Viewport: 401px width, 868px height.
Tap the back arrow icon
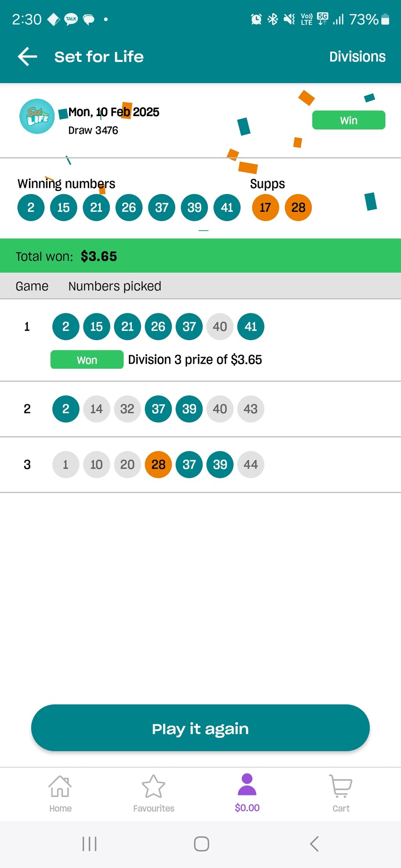[x=27, y=57]
